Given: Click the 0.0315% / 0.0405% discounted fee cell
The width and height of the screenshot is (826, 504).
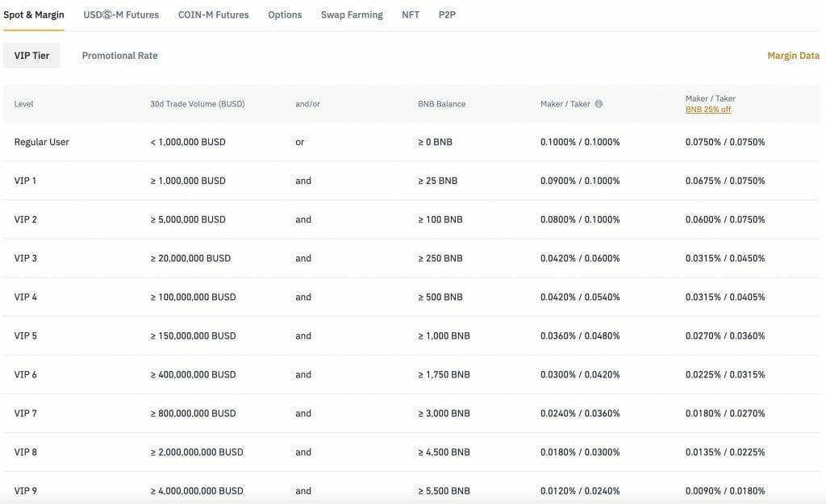Looking at the screenshot, I should point(725,297).
